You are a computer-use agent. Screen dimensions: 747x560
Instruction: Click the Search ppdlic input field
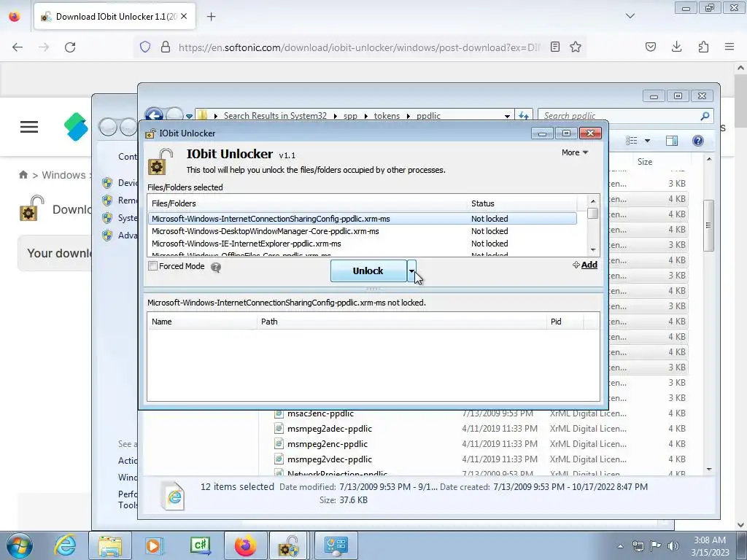(619, 116)
